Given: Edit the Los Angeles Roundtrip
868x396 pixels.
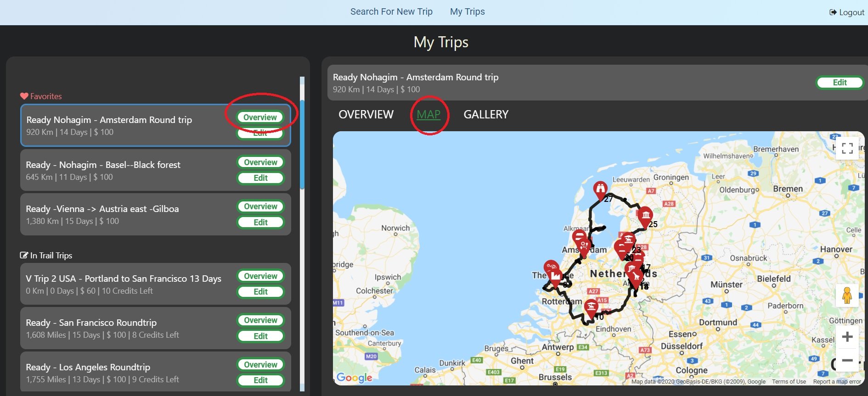Looking at the screenshot, I should tap(260, 380).
